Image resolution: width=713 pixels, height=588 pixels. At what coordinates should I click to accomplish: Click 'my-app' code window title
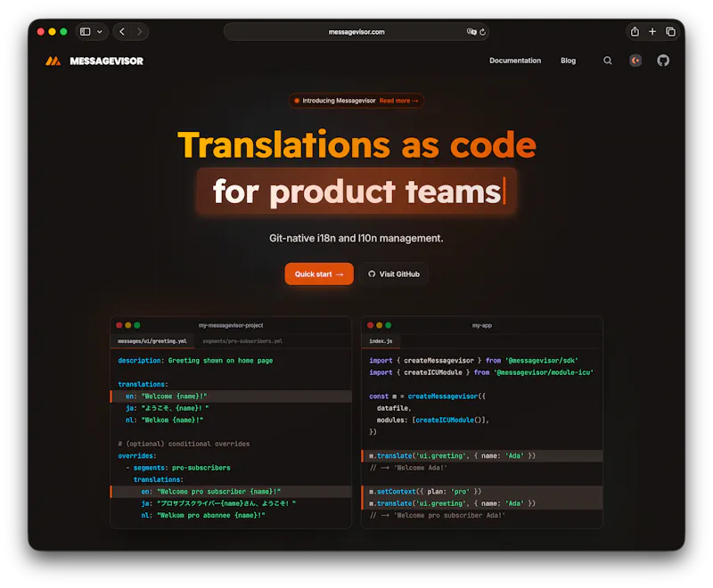[x=482, y=325]
